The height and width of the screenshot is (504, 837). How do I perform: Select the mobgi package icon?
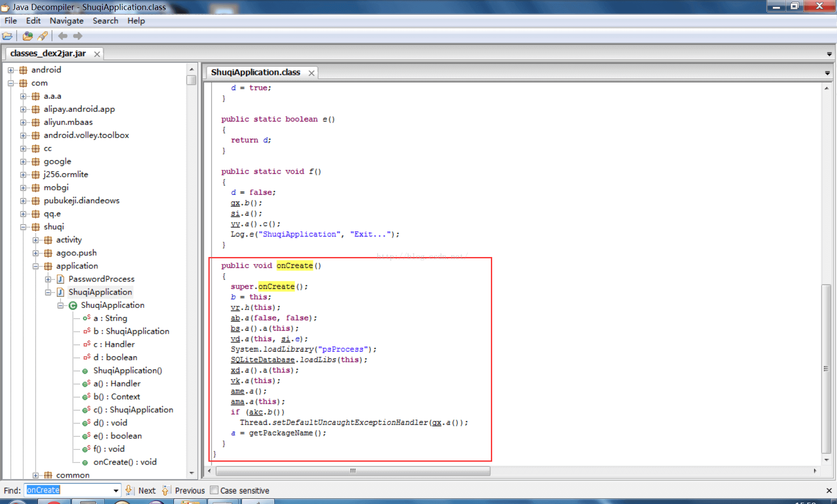tap(36, 188)
